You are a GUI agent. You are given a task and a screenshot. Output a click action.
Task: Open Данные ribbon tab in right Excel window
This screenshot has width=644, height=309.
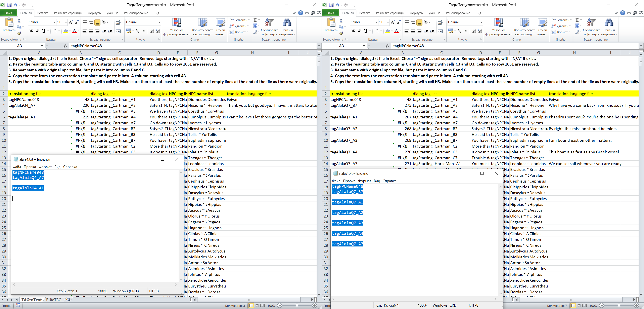click(434, 13)
